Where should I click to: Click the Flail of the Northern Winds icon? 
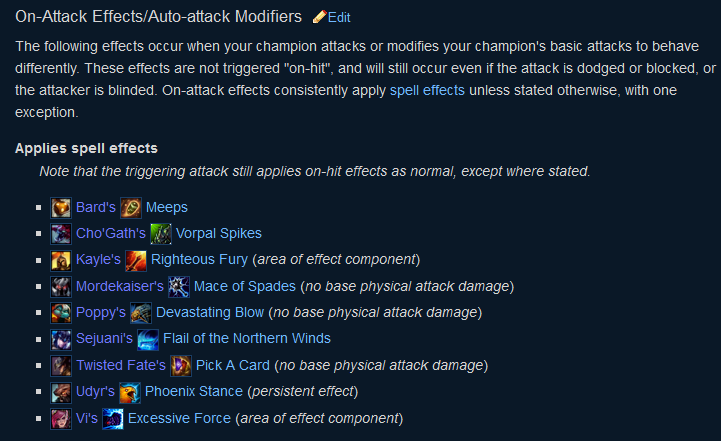tap(148, 339)
